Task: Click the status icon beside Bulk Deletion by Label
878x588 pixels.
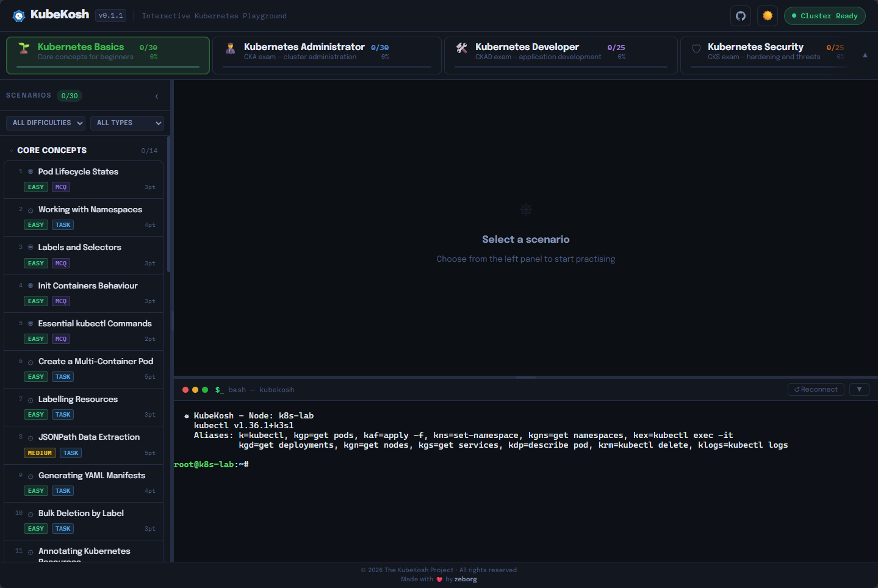Action: click(31, 514)
